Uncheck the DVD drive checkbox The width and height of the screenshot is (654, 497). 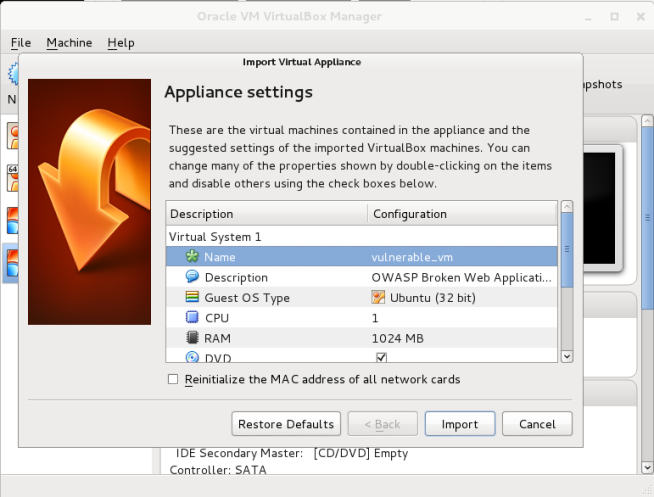(381, 357)
